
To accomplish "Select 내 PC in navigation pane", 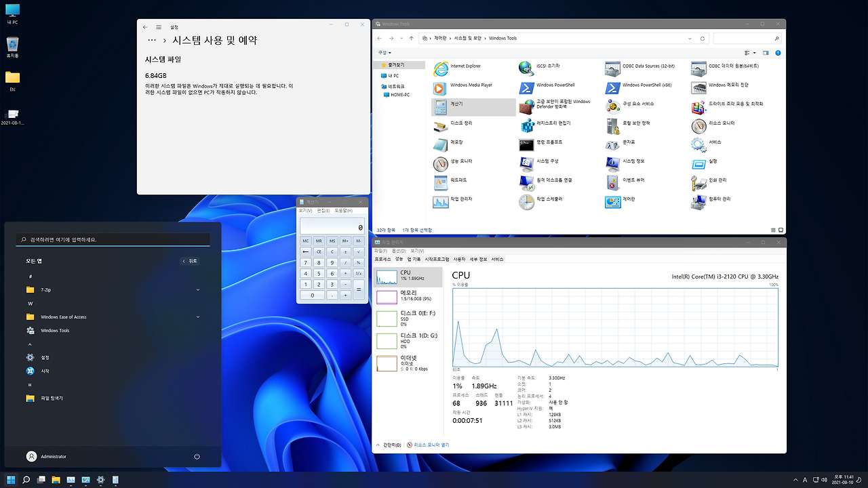I will (x=390, y=76).
